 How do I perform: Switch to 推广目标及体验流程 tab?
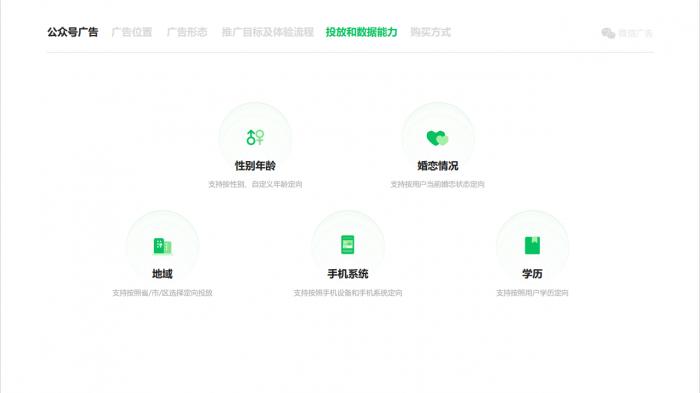point(268,32)
